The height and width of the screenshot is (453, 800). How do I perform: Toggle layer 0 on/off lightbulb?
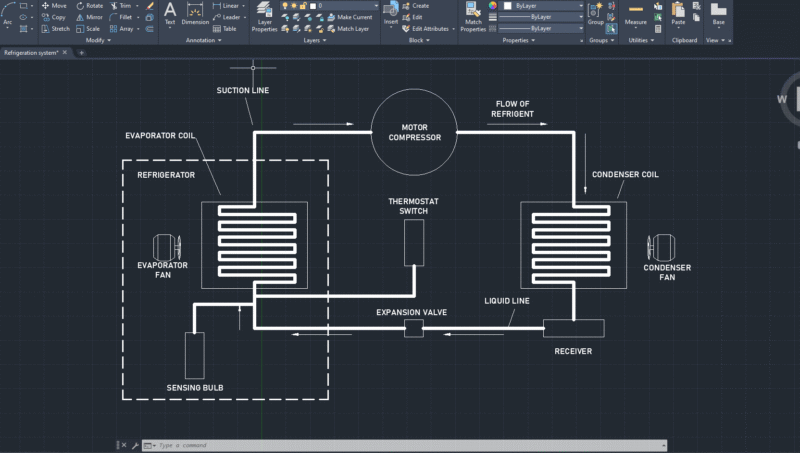285,6
